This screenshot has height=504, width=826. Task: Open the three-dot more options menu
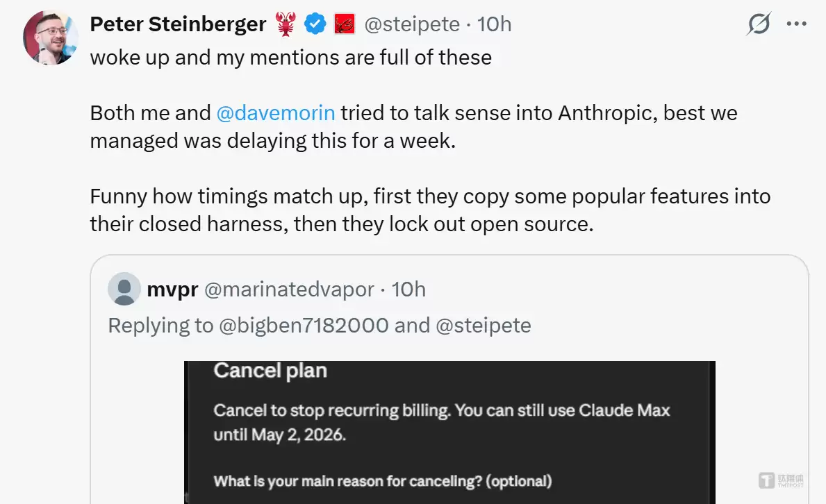point(796,24)
